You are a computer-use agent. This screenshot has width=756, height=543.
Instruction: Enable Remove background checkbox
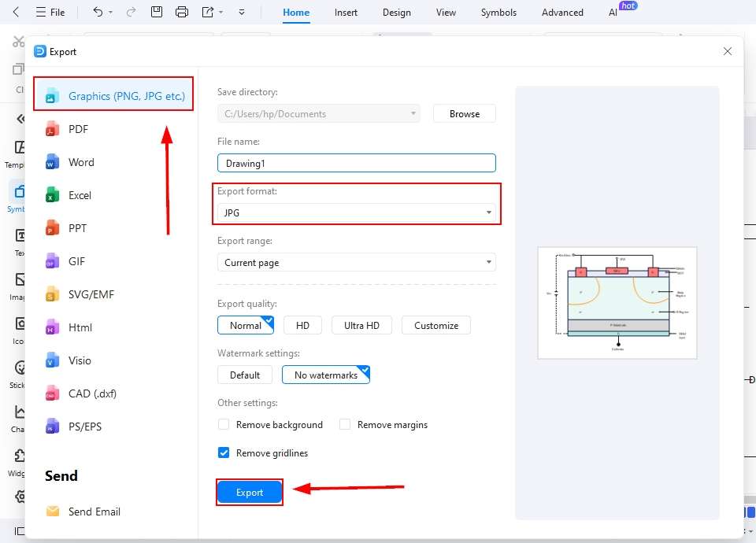click(224, 424)
